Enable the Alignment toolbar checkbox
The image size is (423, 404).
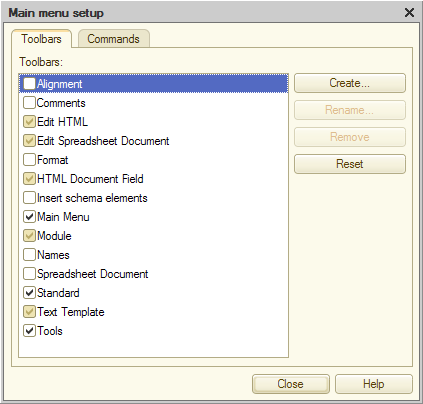(x=29, y=84)
